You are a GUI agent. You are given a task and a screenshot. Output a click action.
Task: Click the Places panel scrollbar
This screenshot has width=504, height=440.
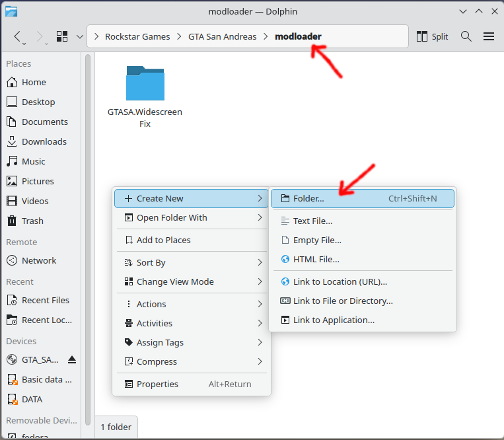tap(88, 239)
